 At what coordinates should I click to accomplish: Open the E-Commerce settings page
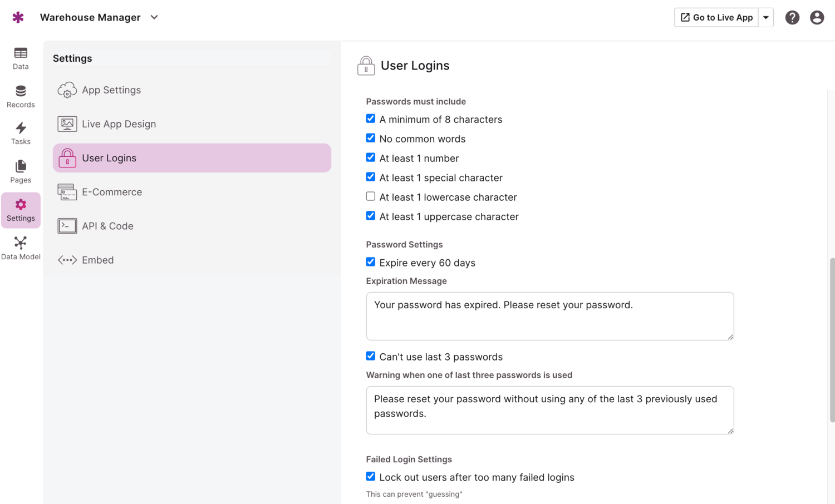pos(112,192)
